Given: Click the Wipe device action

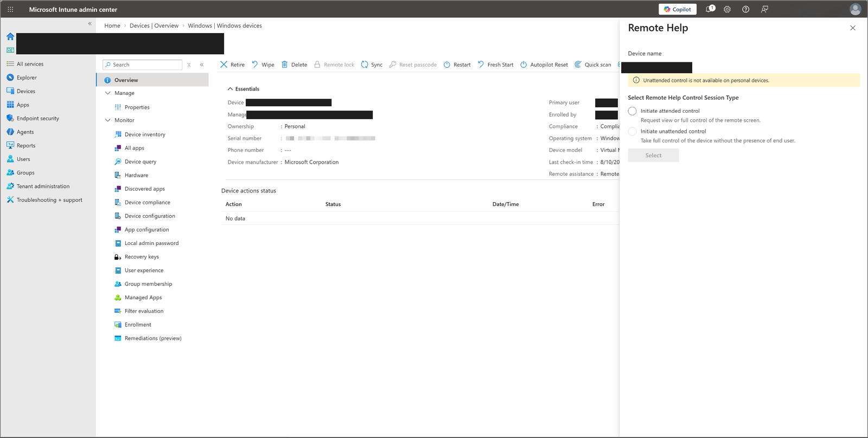Looking at the screenshot, I should [x=263, y=65].
